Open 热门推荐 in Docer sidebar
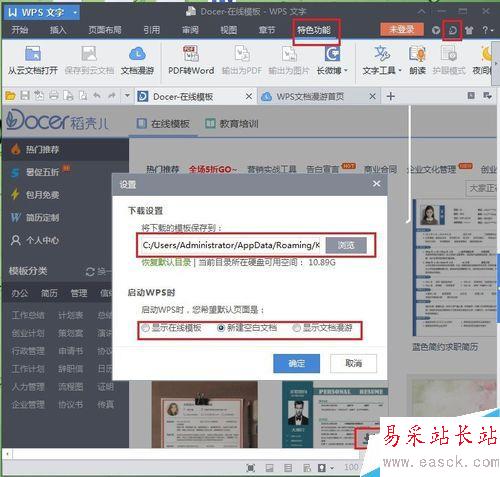This screenshot has height=477, width=500. (x=65, y=149)
